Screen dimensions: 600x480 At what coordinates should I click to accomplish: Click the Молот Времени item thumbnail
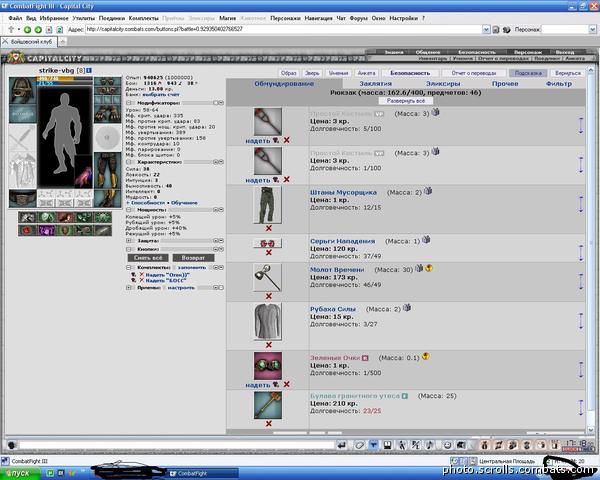[267, 278]
